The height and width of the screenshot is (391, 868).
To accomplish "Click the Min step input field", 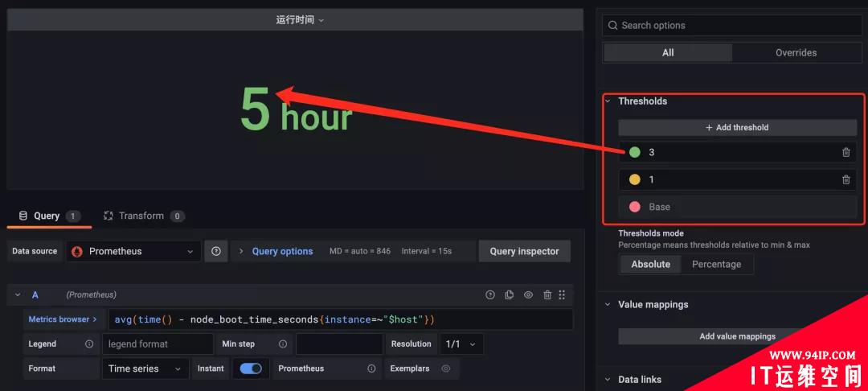I will pos(339,344).
